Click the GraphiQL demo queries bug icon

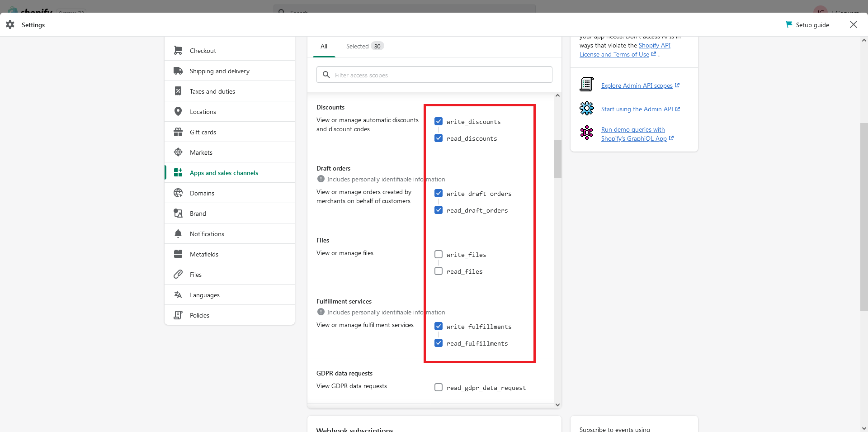(587, 133)
